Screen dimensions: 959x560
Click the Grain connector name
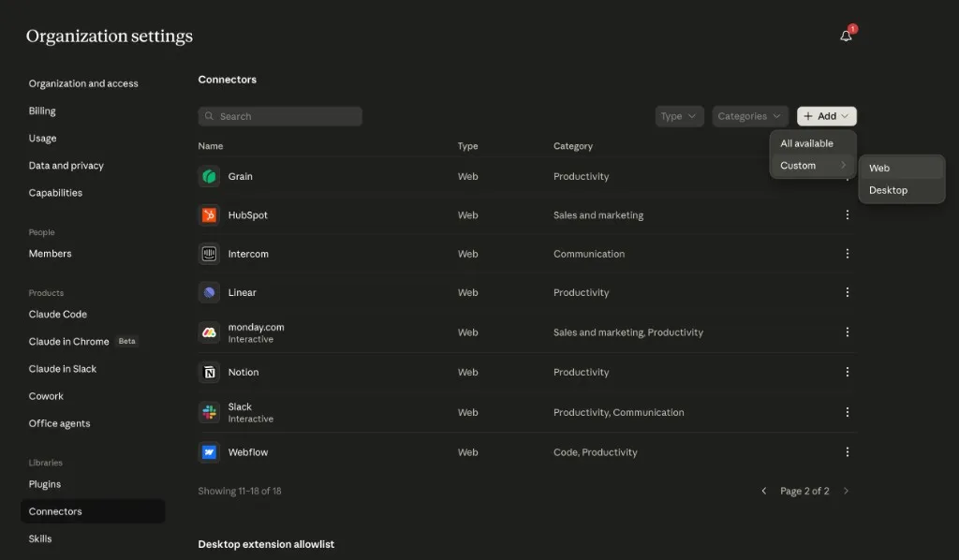(x=241, y=177)
